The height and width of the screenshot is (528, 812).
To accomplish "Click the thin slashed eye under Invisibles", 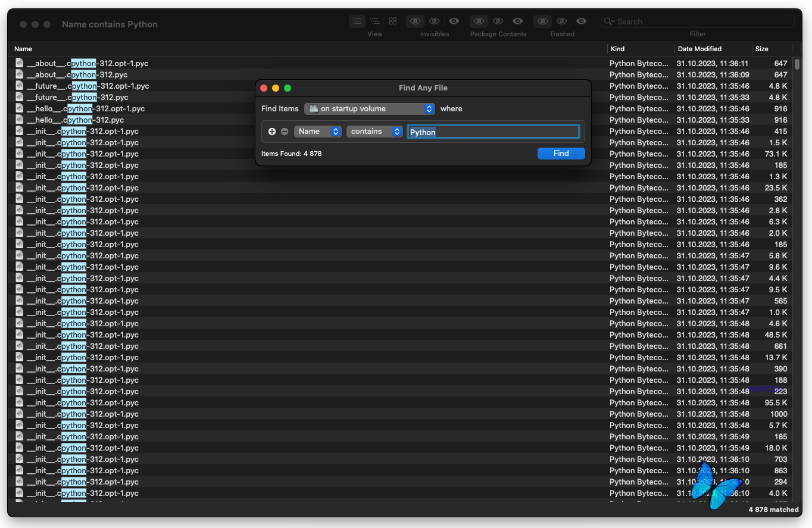I will click(435, 21).
